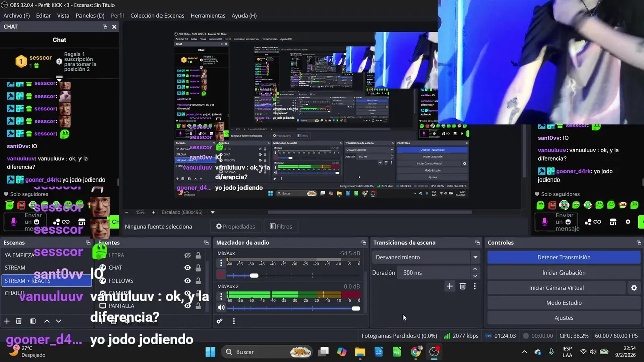This screenshot has height=362, width=644.
Task: Add a scene transition with plus icon
Action: pos(450,286)
